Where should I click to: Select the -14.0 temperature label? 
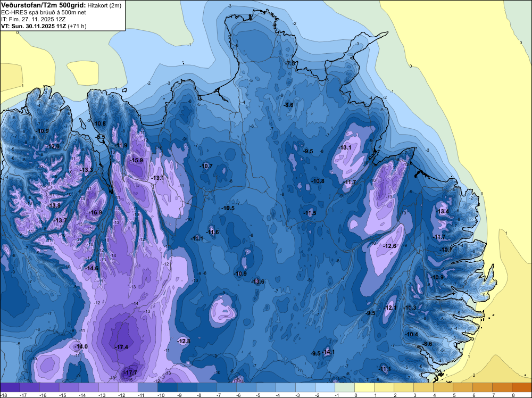[81, 346]
